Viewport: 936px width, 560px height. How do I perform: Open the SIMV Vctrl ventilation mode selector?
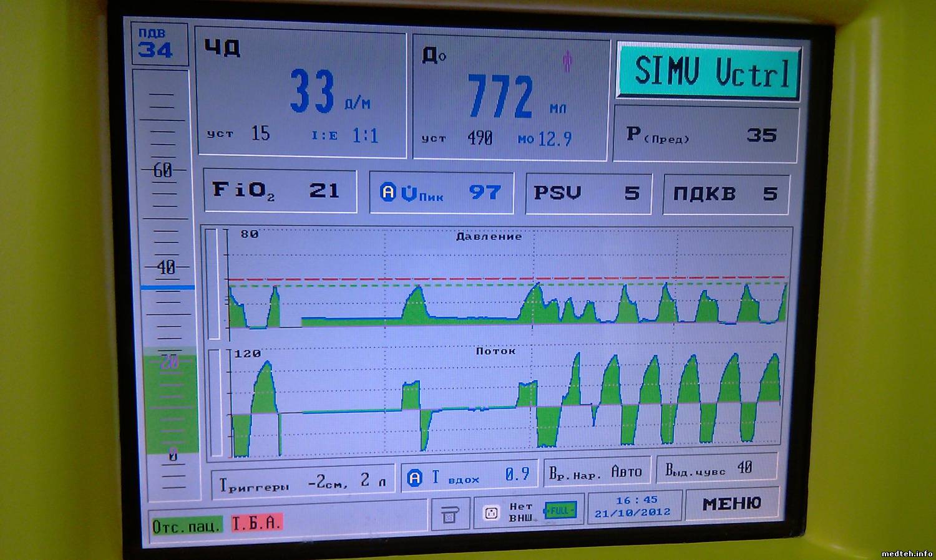coord(709,71)
